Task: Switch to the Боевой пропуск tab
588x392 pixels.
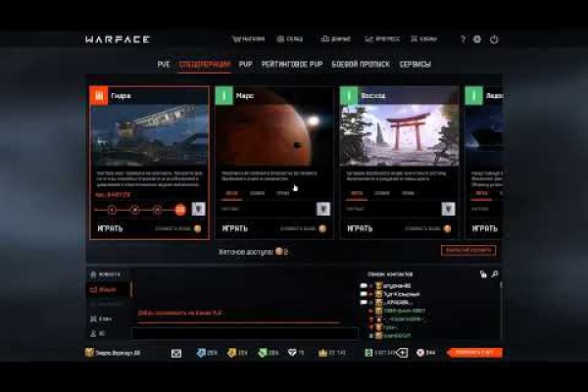Action: (x=362, y=65)
